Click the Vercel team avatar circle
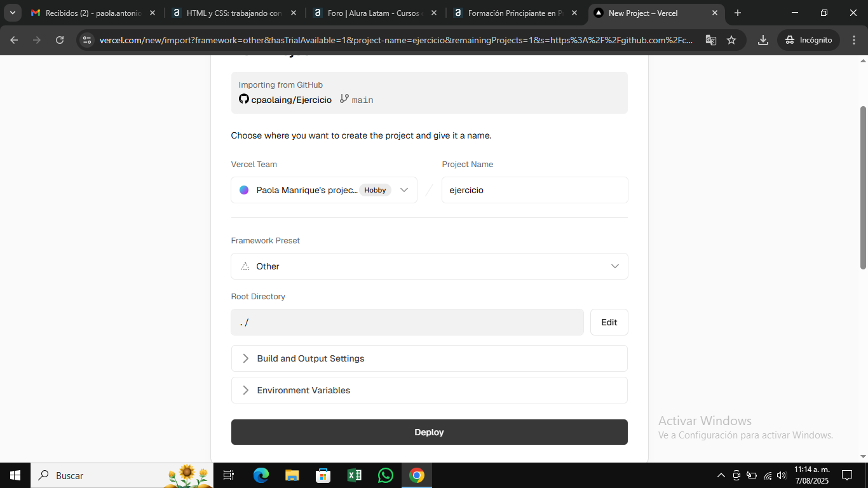 tap(244, 190)
